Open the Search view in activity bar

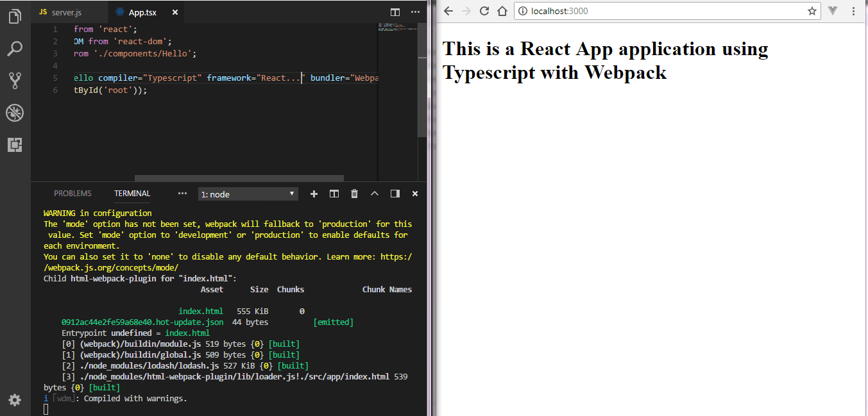pyautogui.click(x=15, y=48)
